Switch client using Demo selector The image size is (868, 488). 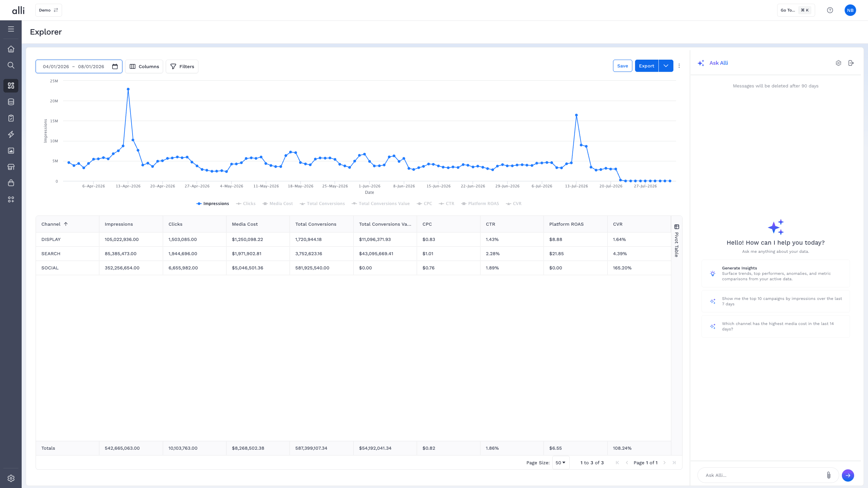tap(48, 10)
